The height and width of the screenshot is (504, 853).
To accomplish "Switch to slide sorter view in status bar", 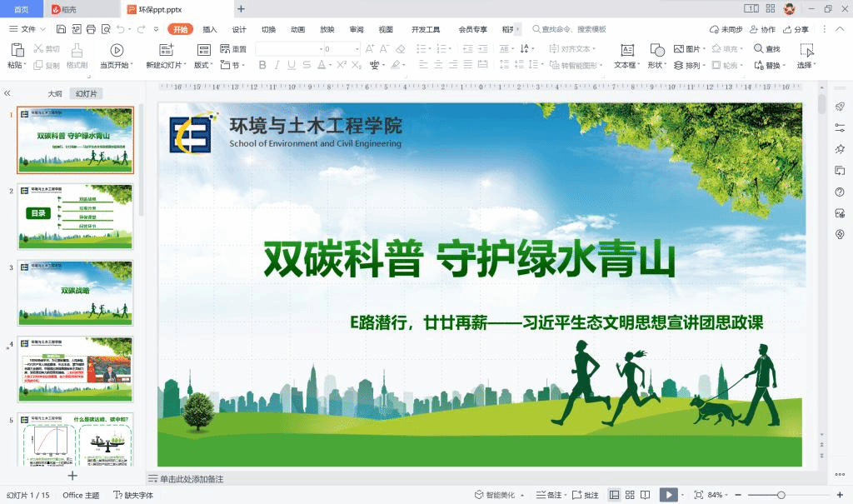I will pyautogui.click(x=630, y=495).
